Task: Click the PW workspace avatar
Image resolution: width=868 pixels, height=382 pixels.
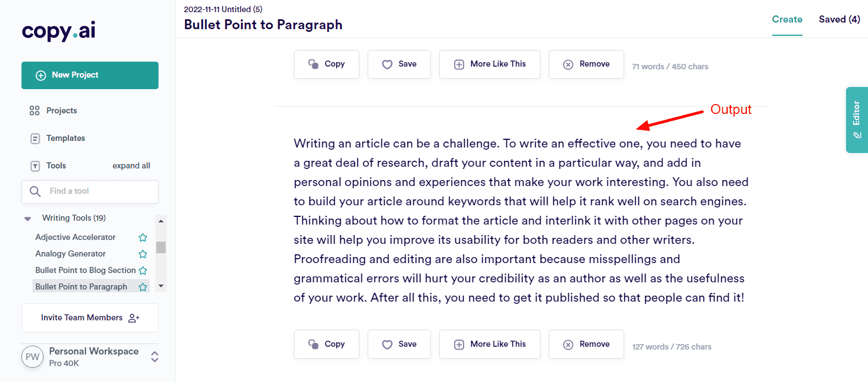Action: [32, 357]
